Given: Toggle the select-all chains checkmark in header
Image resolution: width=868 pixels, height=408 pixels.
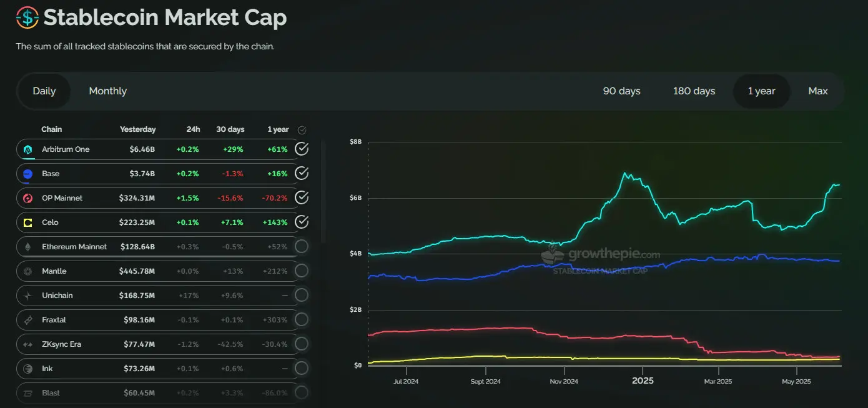Looking at the screenshot, I should coord(302,130).
